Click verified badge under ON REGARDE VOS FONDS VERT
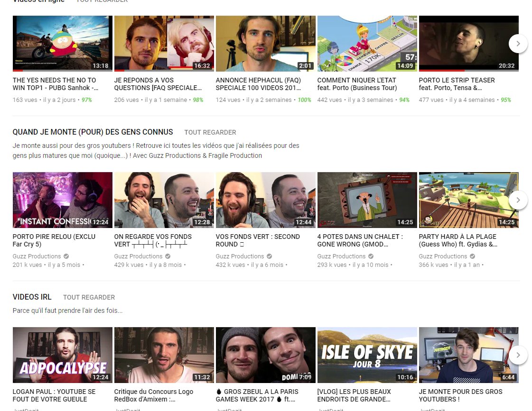The width and height of the screenshot is (532, 411). click(x=168, y=256)
